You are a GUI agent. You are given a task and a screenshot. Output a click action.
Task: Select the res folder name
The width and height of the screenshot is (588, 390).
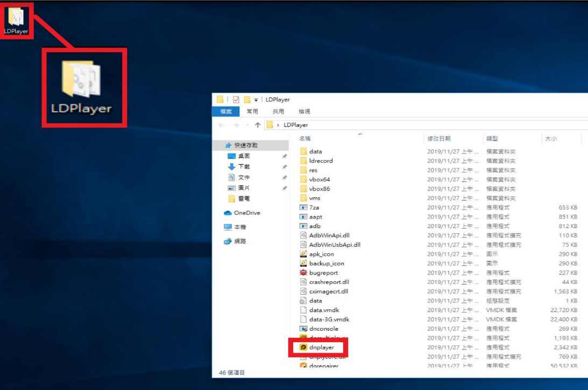[313, 170]
